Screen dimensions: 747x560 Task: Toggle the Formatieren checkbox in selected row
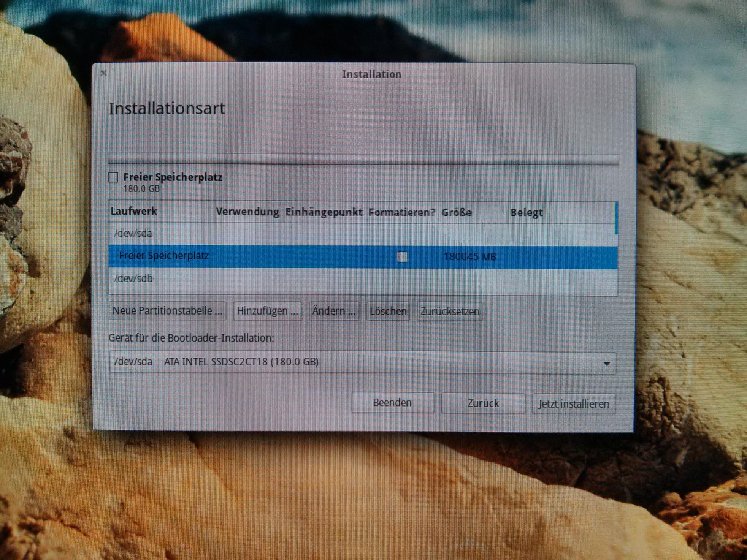tap(402, 257)
